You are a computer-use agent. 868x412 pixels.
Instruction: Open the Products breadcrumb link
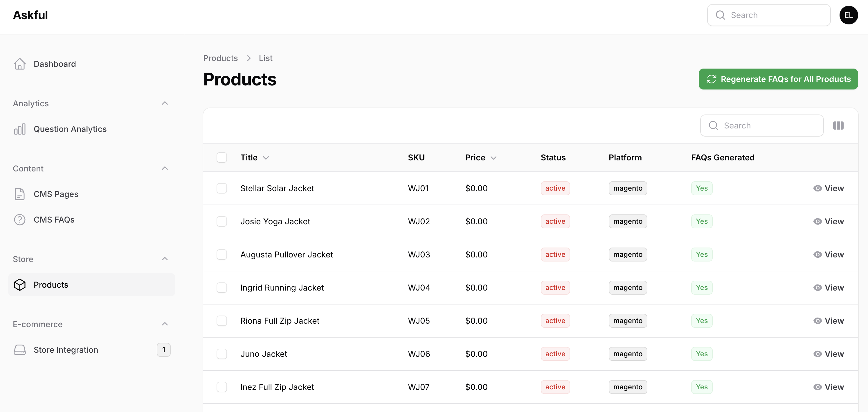(x=220, y=58)
